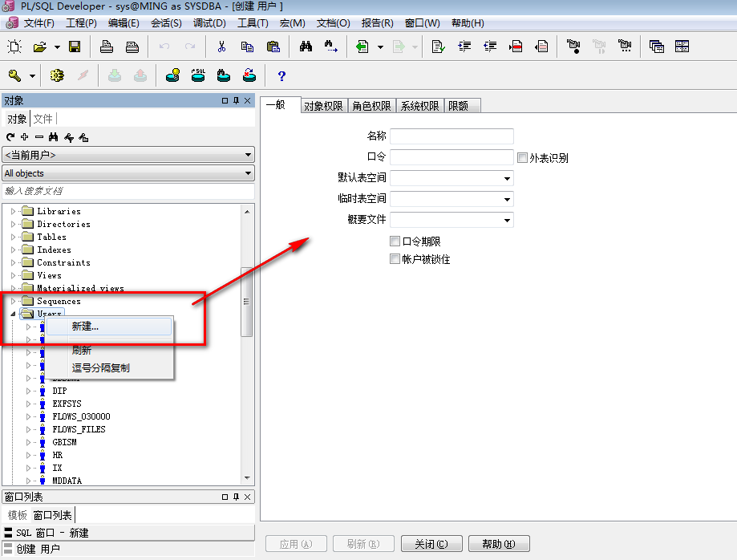The height and width of the screenshot is (560, 737).
Task: Switch to the 模板 panel tab
Action: (x=18, y=515)
